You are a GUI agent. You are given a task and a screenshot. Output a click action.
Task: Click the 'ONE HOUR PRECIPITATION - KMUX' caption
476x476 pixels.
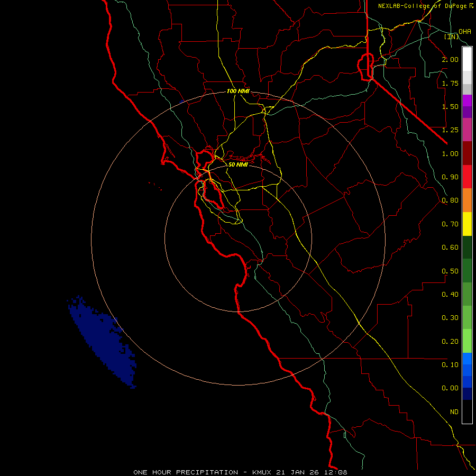pyautogui.click(x=203, y=472)
